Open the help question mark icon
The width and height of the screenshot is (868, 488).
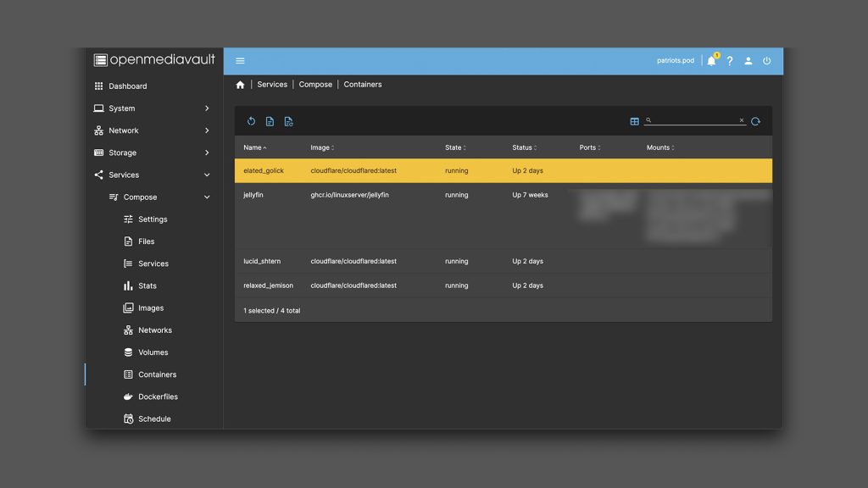730,61
